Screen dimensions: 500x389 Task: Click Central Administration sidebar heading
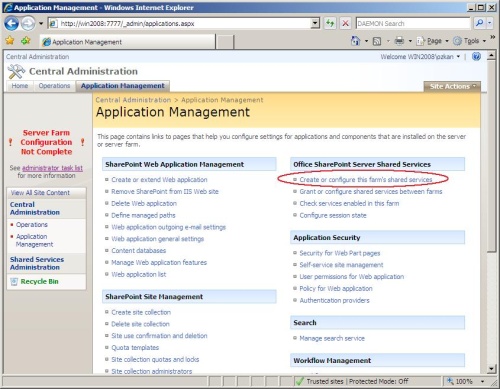[x=35, y=208]
